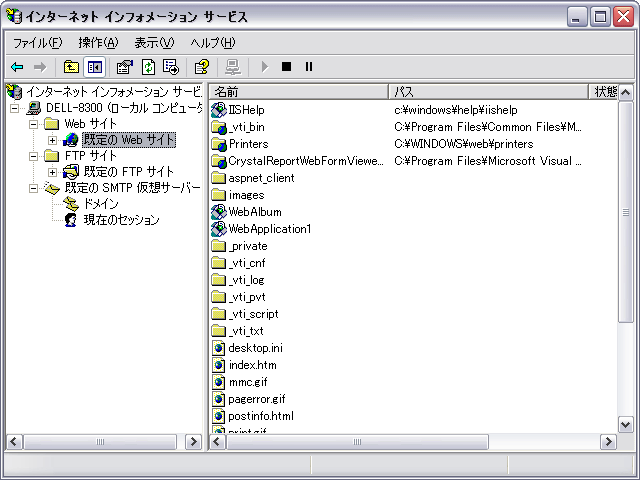
Task: Select the IISHelp entry in list
Action: [246, 110]
